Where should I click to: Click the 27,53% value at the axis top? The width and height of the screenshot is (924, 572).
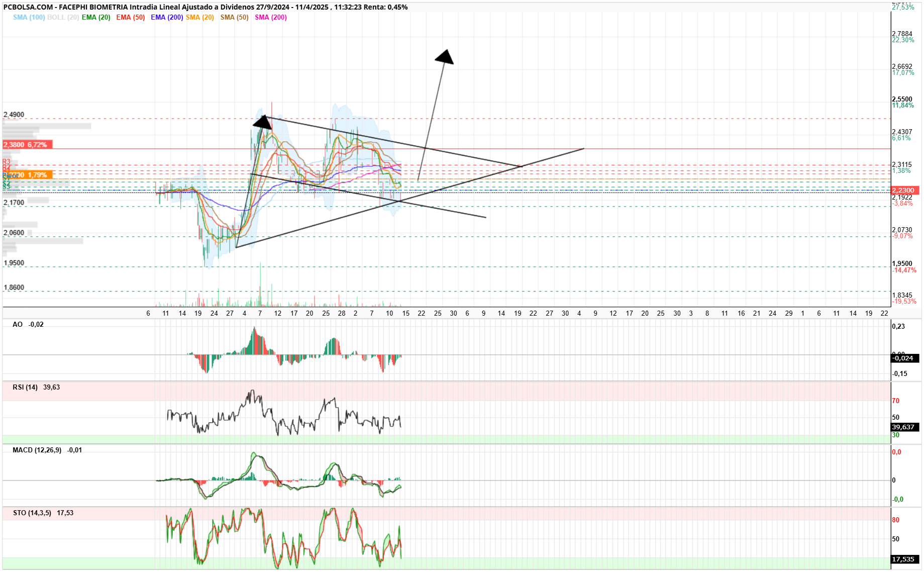903,7
